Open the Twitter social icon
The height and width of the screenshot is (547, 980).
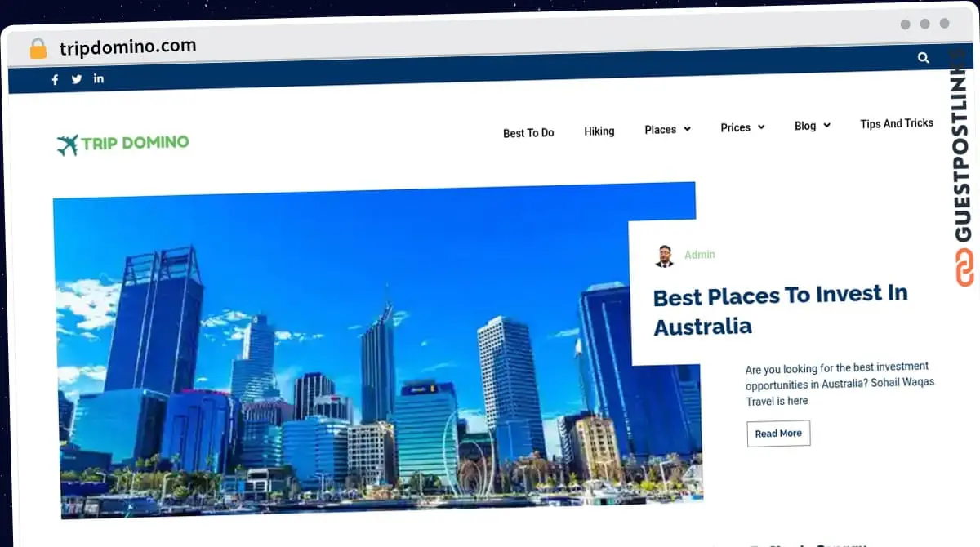pyautogui.click(x=77, y=79)
